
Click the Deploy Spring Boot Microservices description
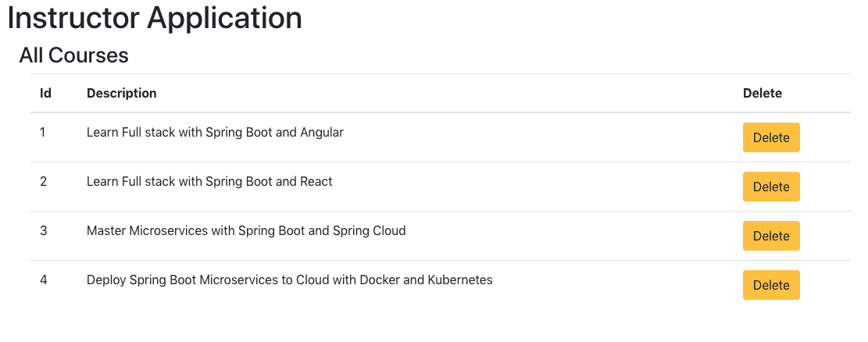click(x=290, y=280)
